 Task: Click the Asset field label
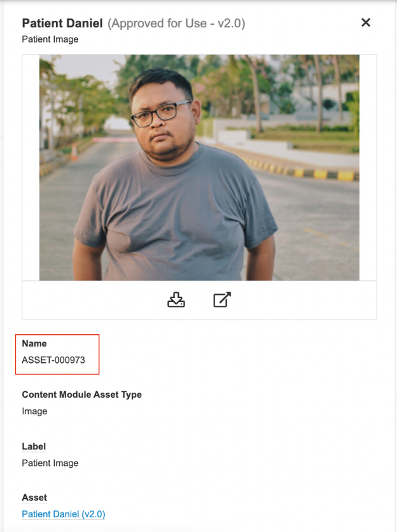pyautogui.click(x=34, y=498)
